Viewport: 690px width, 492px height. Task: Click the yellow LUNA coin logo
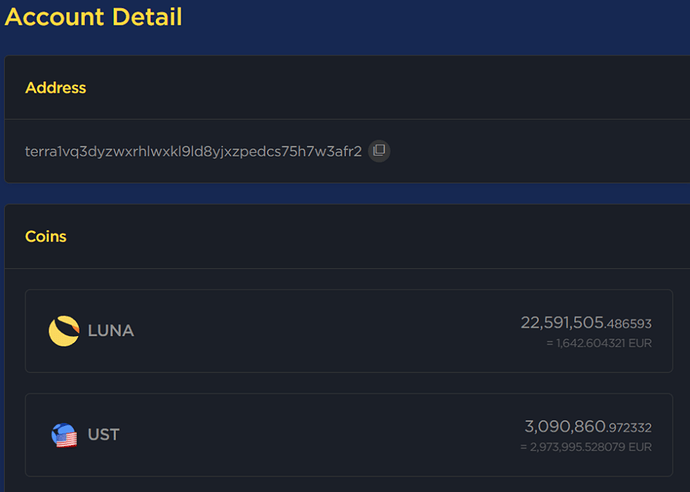click(x=64, y=331)
